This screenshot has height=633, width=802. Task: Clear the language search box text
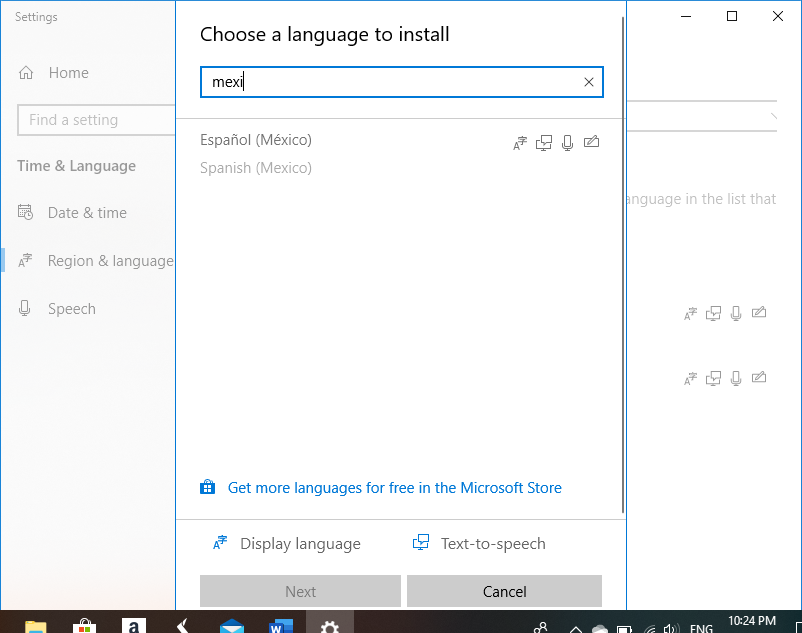point(589,82)
